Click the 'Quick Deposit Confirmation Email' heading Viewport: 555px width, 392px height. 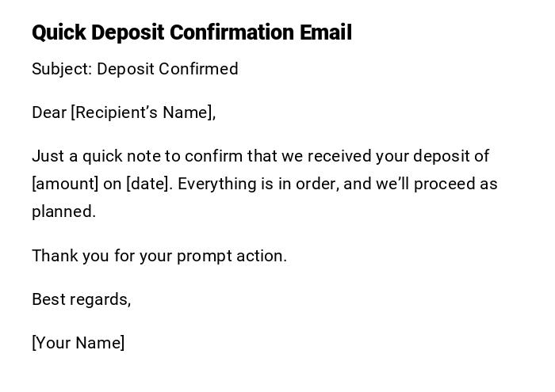pyautogui.click(x=191, y=32)
